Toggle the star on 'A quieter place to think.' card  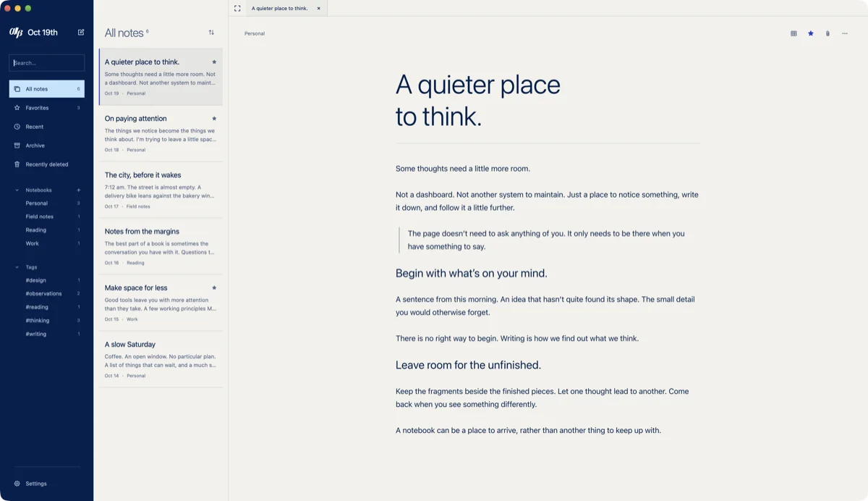(214, 62)
